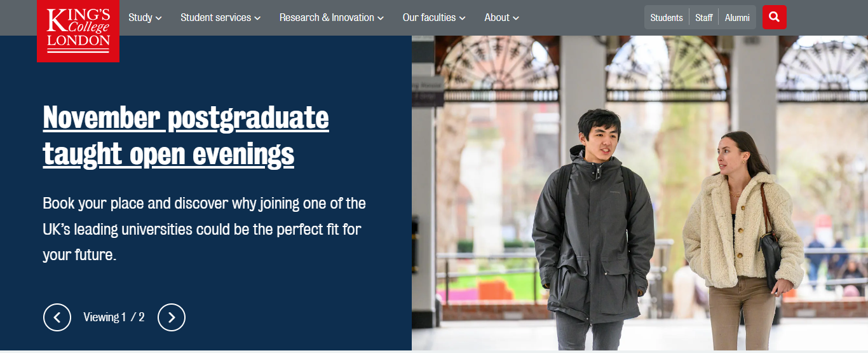
Task: Click the chevron arrow beside Our faculties
Action: pyautogui.click(x=463, y=18)
